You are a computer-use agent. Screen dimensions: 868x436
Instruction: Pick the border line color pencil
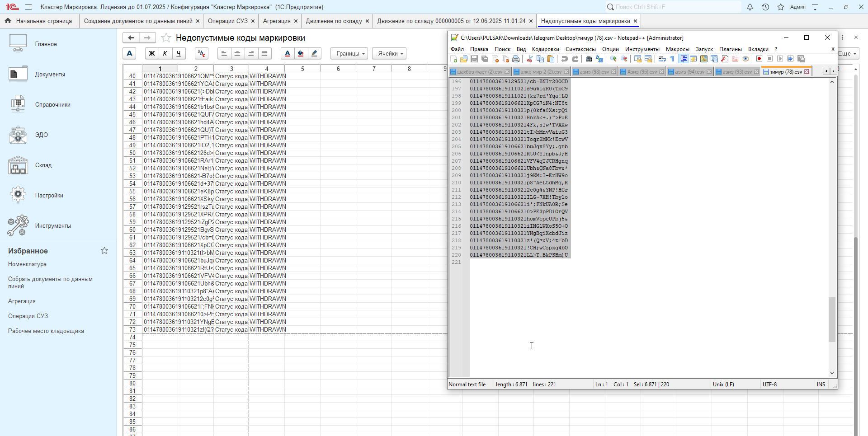(314, 53)
